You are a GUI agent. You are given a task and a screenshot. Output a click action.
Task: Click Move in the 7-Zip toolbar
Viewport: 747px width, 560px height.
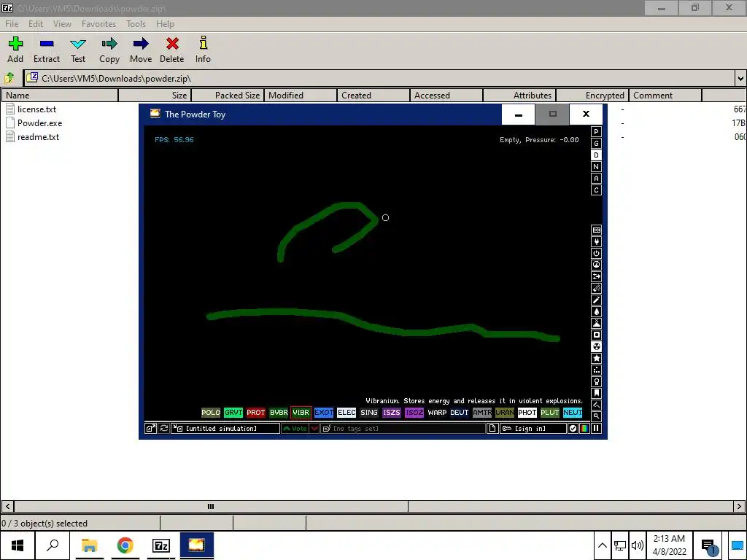click(141, 50)
